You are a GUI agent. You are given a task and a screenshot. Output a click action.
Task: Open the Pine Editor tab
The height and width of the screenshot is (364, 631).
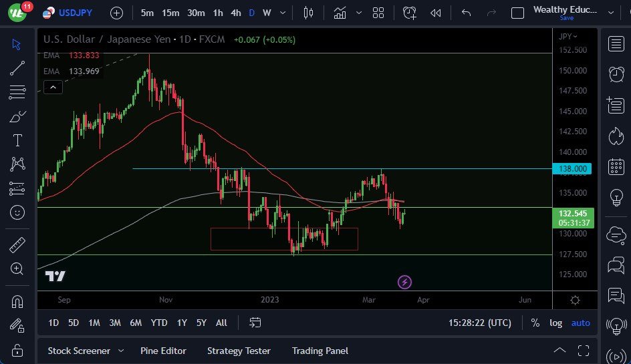[x=163, y=351]
